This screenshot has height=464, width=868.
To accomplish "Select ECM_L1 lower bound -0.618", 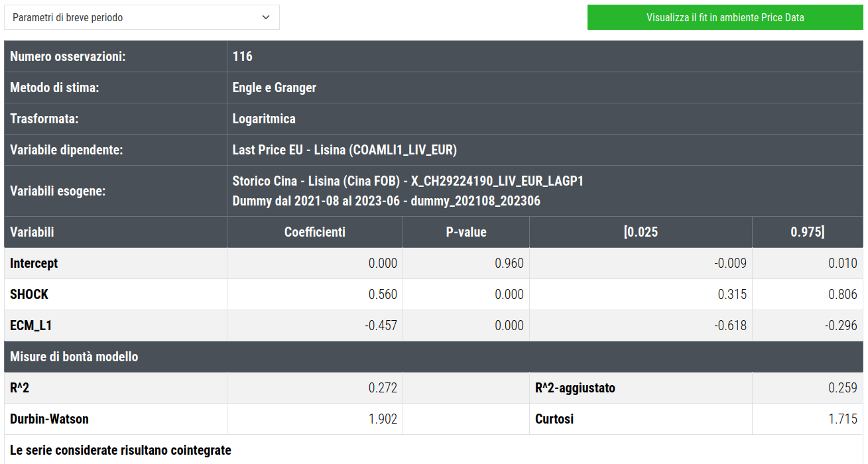I will (x=730, y=325).
